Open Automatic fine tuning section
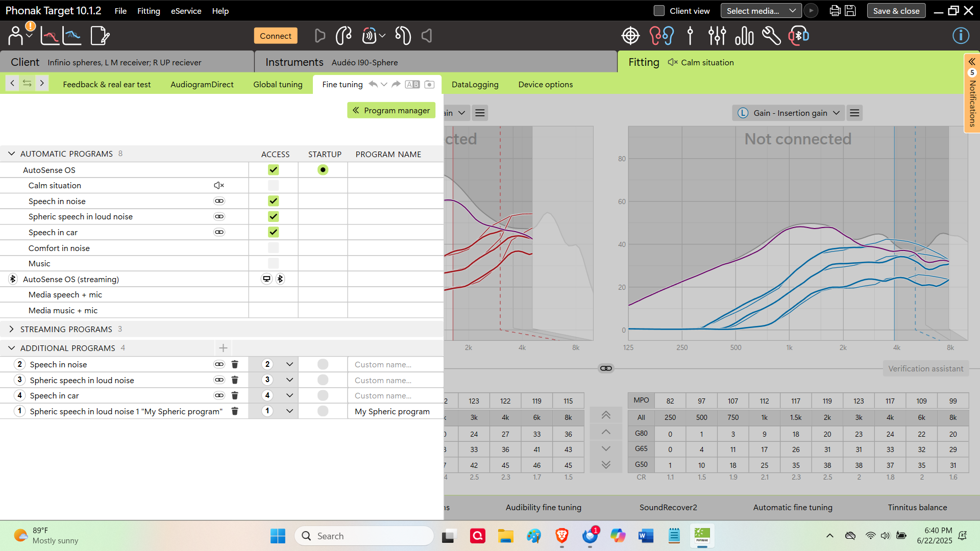This screenshot has width=980, height=551. 793,507
